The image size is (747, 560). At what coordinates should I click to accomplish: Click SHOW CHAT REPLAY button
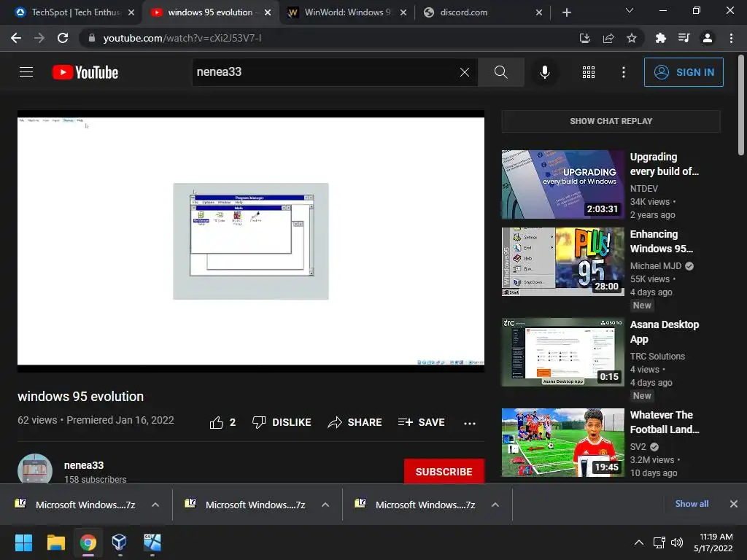tap(611, 121)
